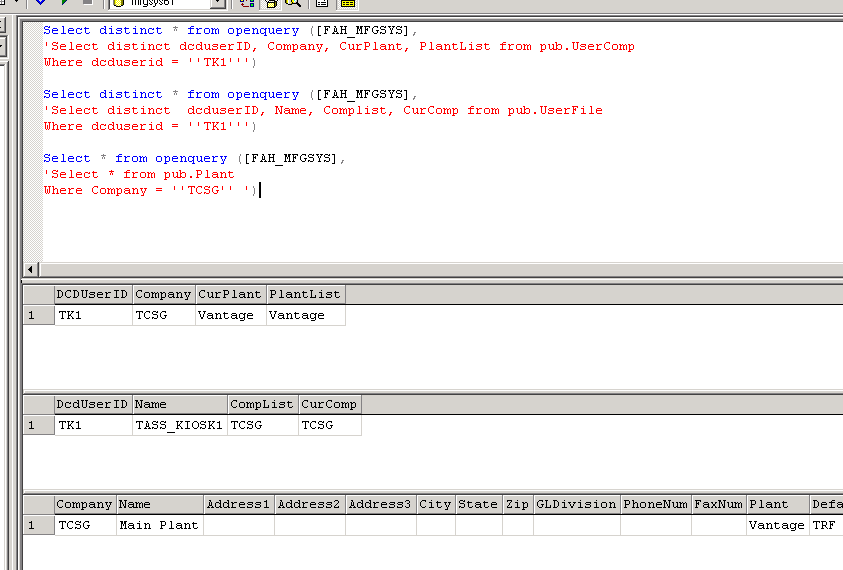Click the Address1 column header
Screen dimensions: 843x570
pyautogui.click(x=239, y=504)
